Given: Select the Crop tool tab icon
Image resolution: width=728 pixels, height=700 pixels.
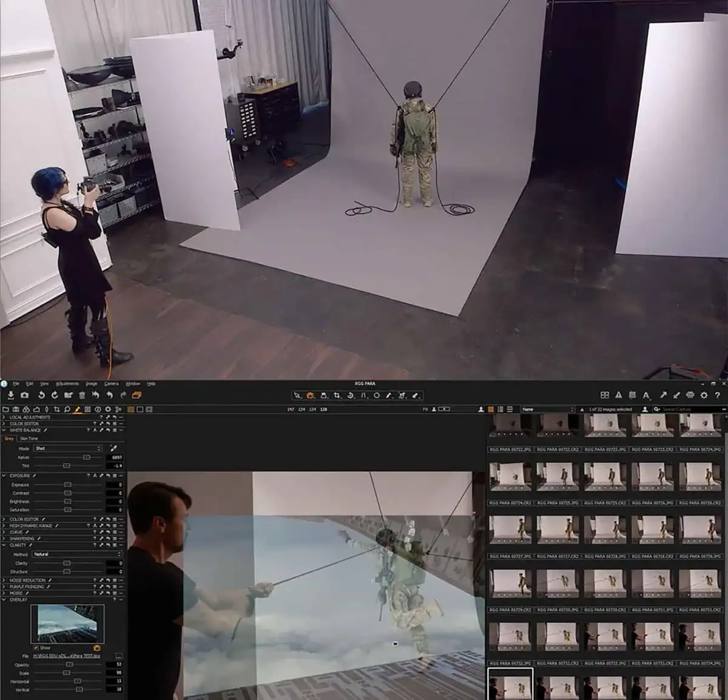Looking at the screenshot, I should [57, 409].
